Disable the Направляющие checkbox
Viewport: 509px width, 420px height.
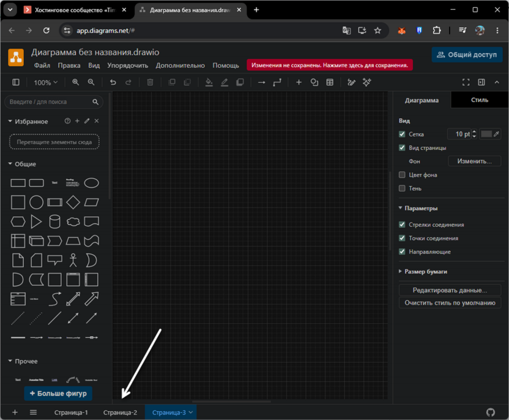point(402,252)
